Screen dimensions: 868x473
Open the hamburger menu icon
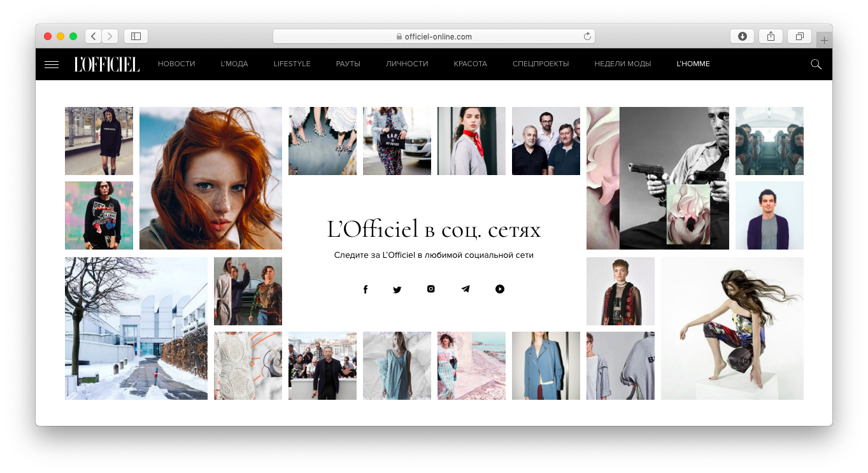[x=52, y=64]
